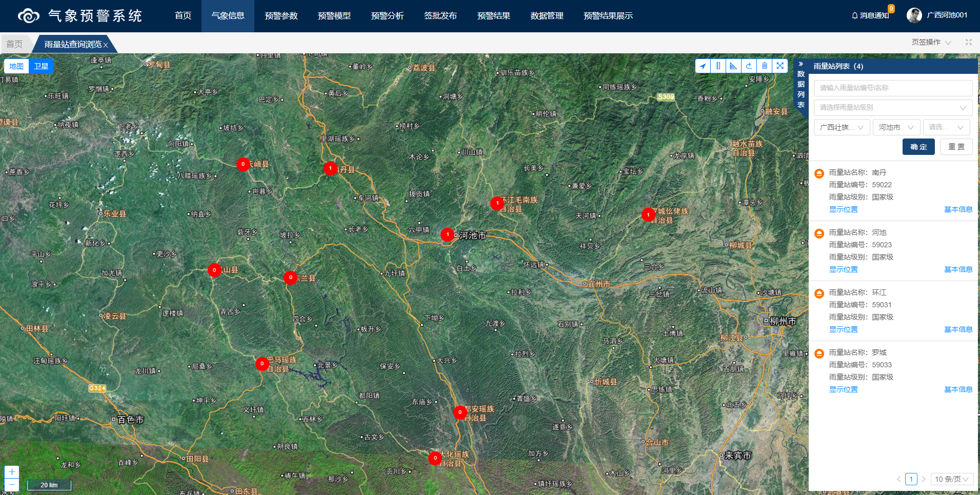The height and width of the screenshot is (495, 980).
Task: Activate the area measurement triangle tool
Action: tap(734, 66)
